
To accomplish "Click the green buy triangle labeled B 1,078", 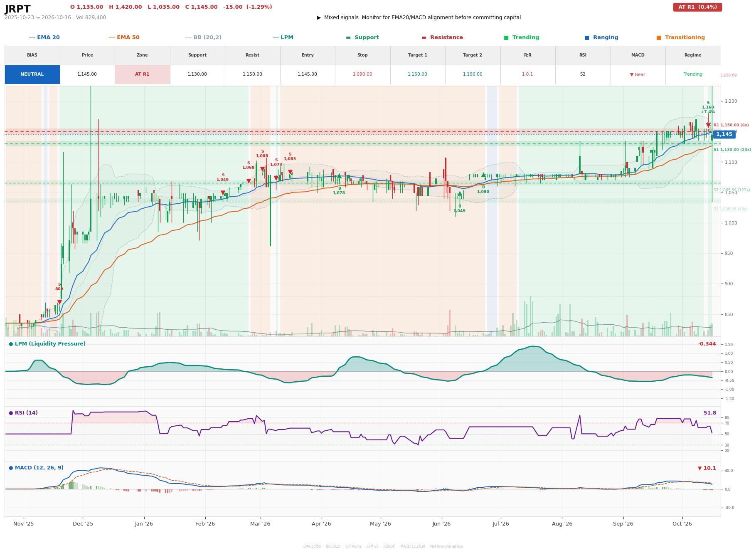I will 339,175.
